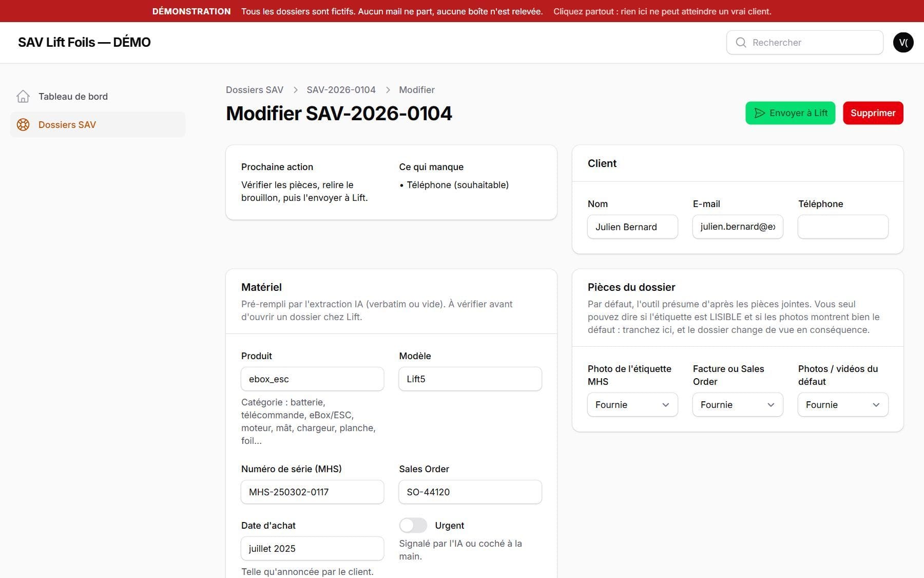Open the Photo de l'étiquette MHS dropdown

pyautogui.click(x=632, y=405)
